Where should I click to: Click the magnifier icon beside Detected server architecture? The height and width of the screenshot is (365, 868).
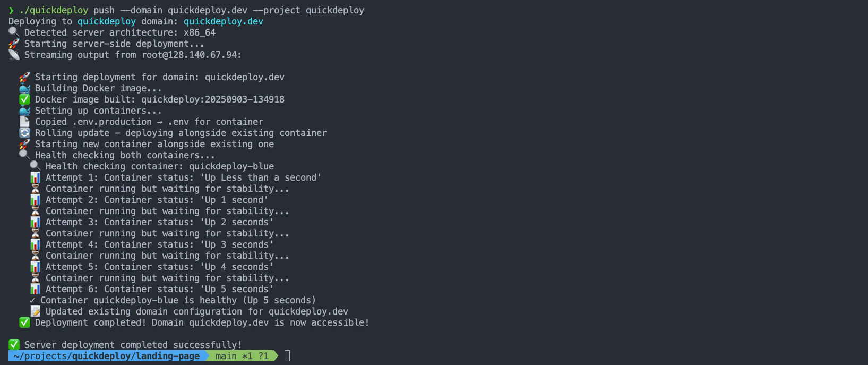click(x=14, y=32)
